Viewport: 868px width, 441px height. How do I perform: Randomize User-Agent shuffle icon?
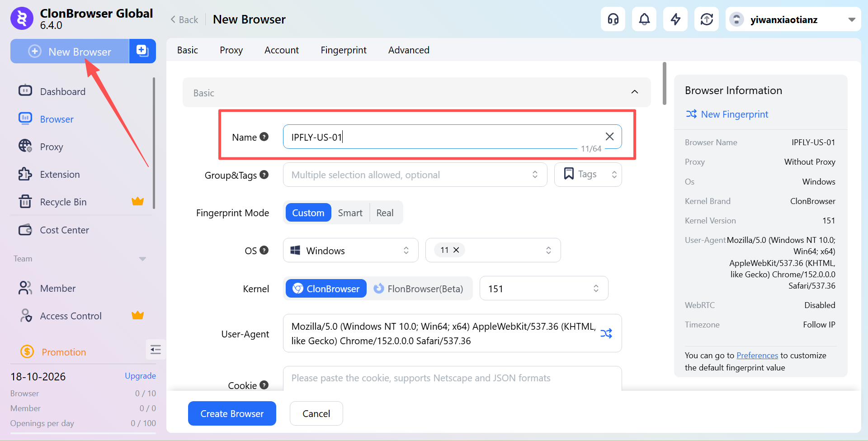pyautogui.click(x=606, y=333)
